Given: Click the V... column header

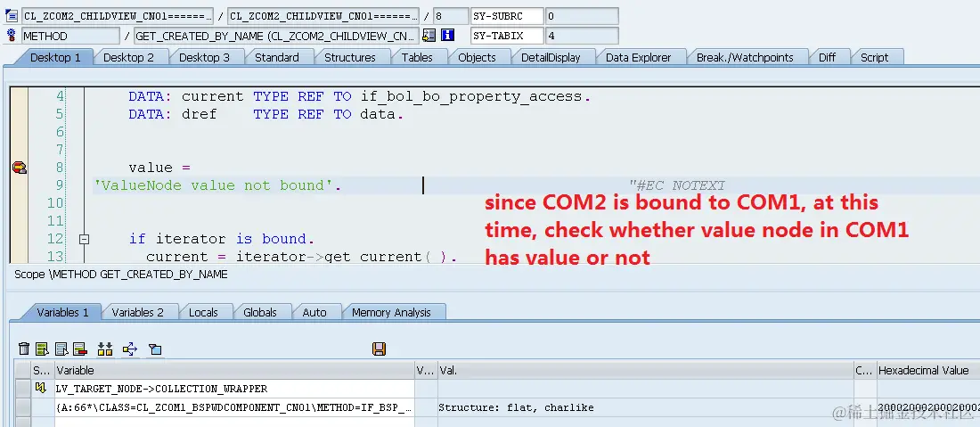Looking at the screenshot, I should pos(426,370).
